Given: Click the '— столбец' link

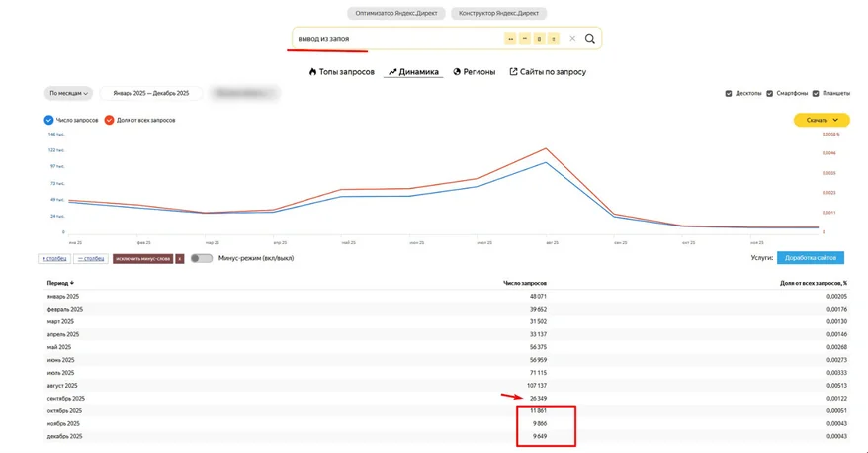Looking at the screenshot, I should [91, 258].
